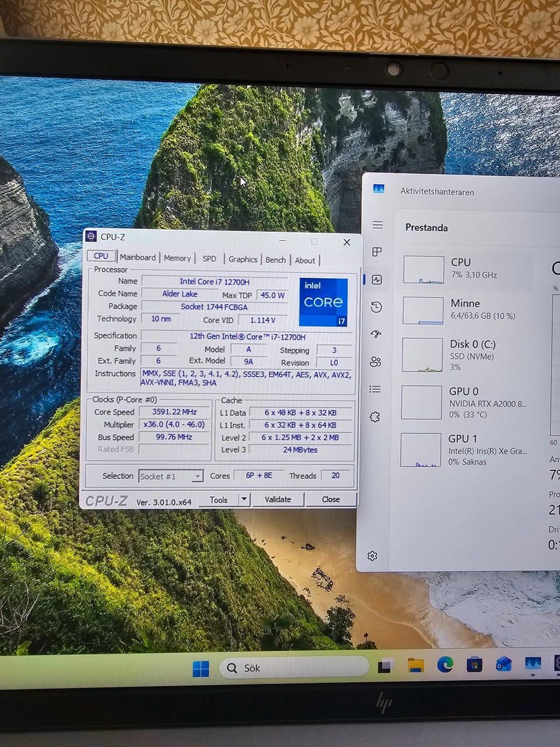Viewport: 560px width, 747px height.
Task: Open Outlook from the taskbar
Action: (503, 664)
